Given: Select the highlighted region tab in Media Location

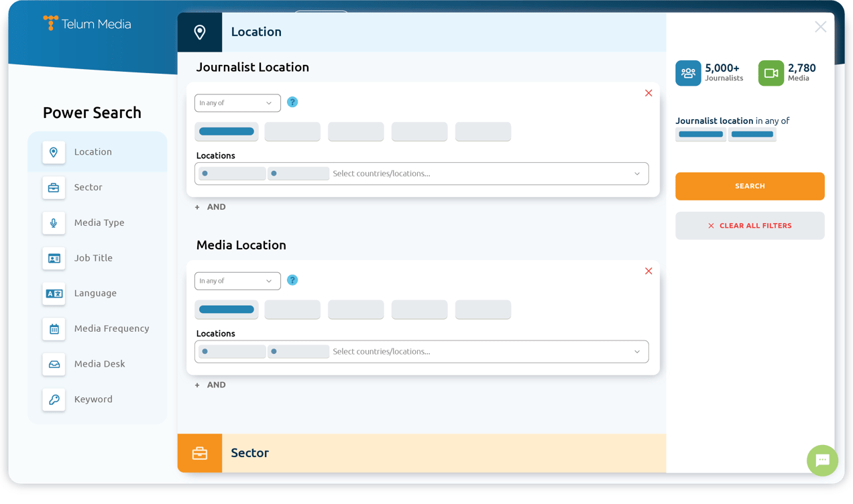Looking at the screenshot, I should [x=227, y=310].
